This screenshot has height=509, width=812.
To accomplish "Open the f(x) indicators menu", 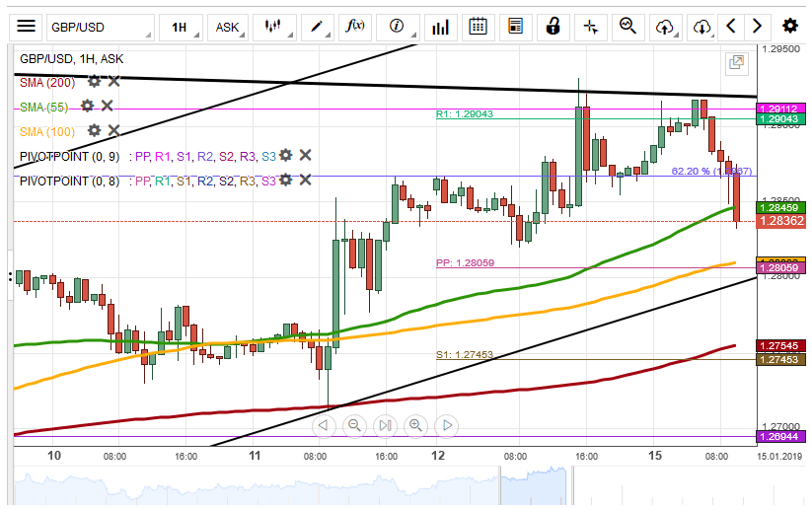I will coord(355,27).
